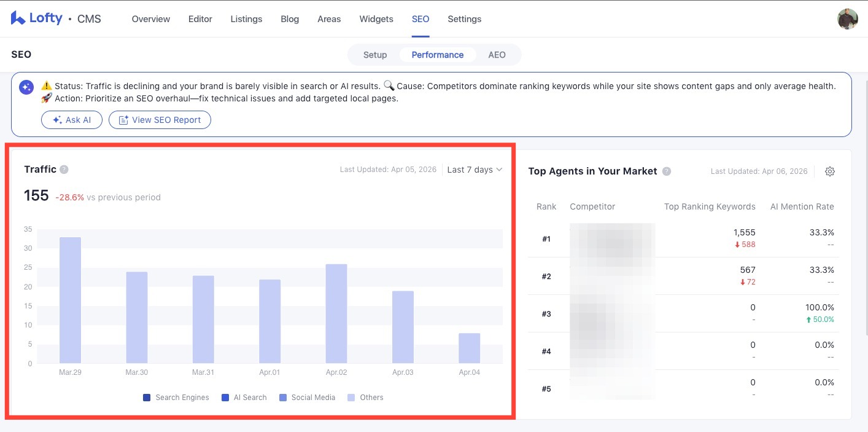Click the profile avatar in top right

848,18
